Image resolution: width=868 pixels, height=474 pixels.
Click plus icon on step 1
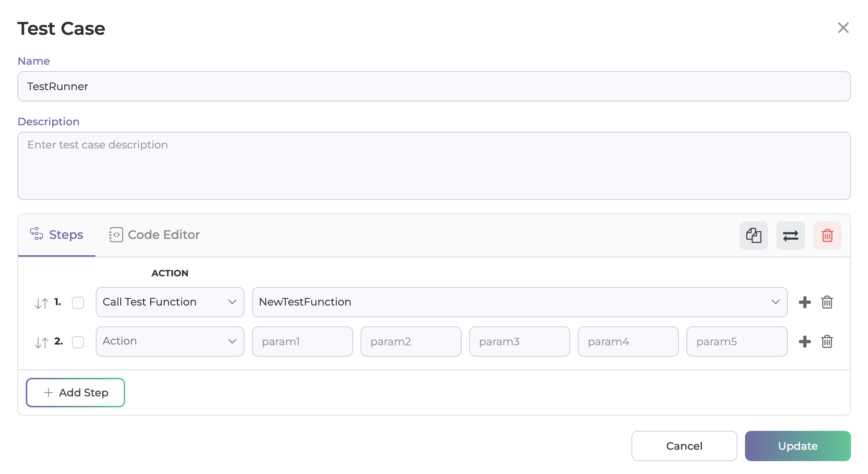pos(804,302)
